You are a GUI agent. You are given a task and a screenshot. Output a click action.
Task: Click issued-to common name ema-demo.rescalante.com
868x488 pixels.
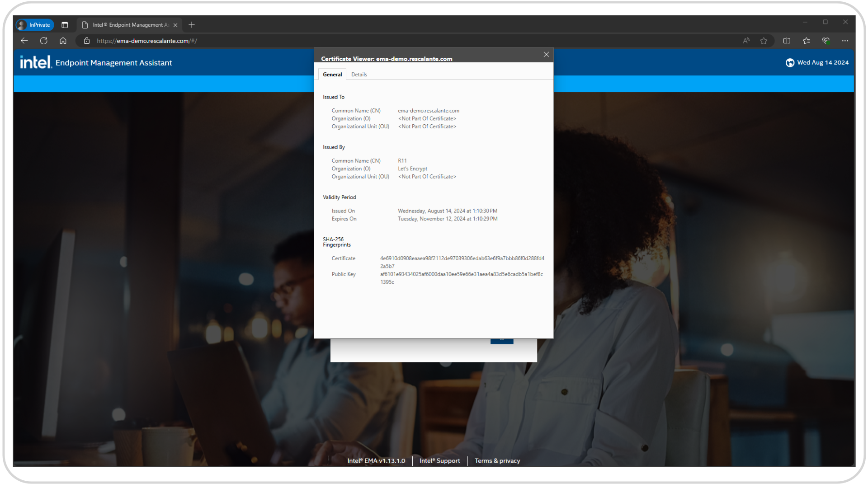coord(429,111)
